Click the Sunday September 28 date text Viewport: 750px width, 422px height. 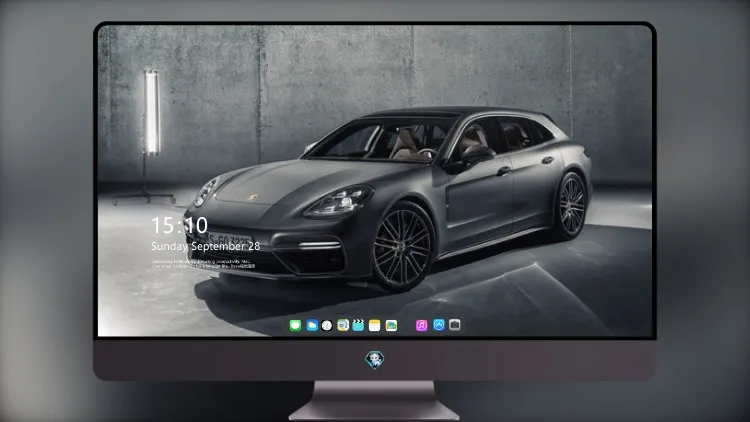click(x=206, y=246)
